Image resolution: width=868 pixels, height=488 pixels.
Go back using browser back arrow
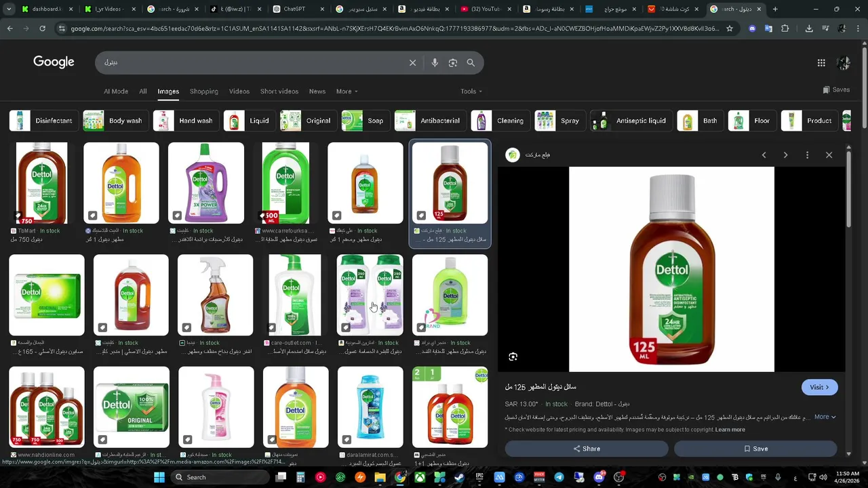9,28
